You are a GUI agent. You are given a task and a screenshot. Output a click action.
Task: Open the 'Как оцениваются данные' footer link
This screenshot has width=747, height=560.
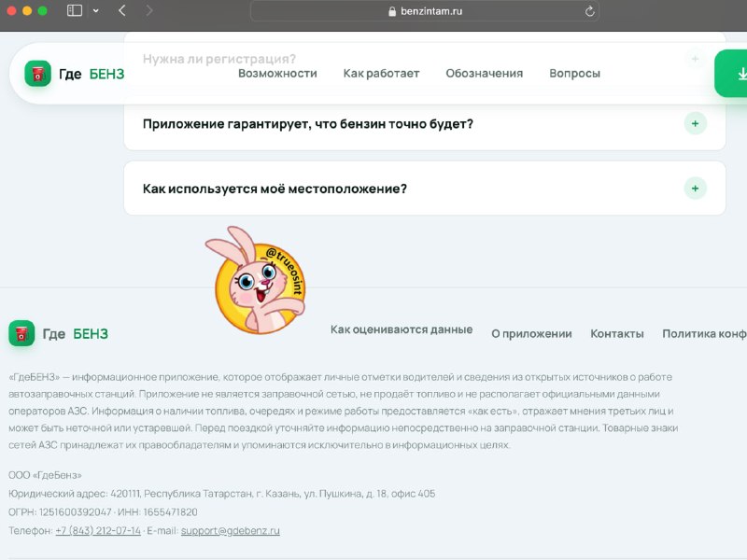pos(402,329)
